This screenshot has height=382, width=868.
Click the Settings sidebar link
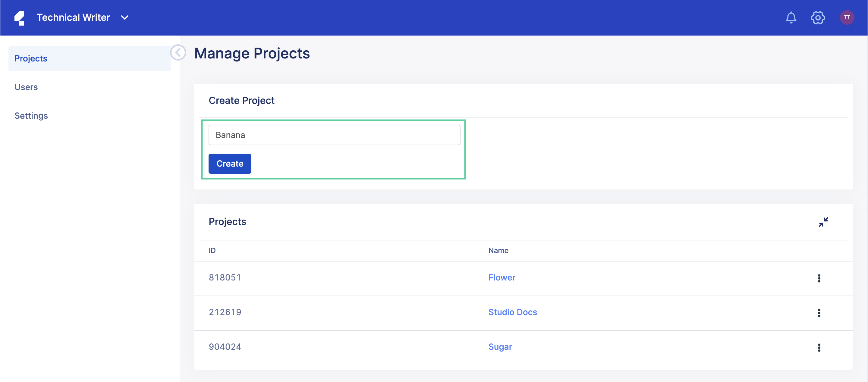(x=31, y=115)
